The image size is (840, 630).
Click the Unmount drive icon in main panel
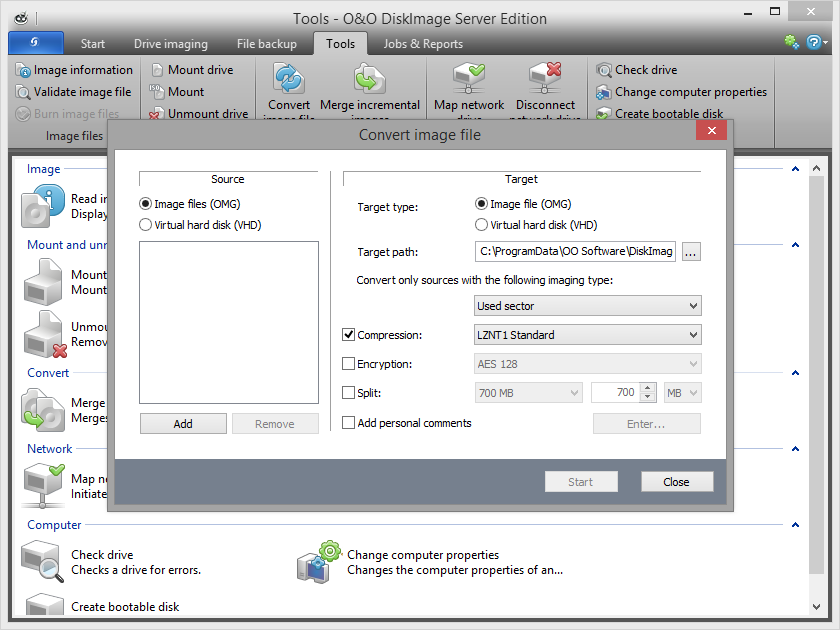[x=45, y=334]
